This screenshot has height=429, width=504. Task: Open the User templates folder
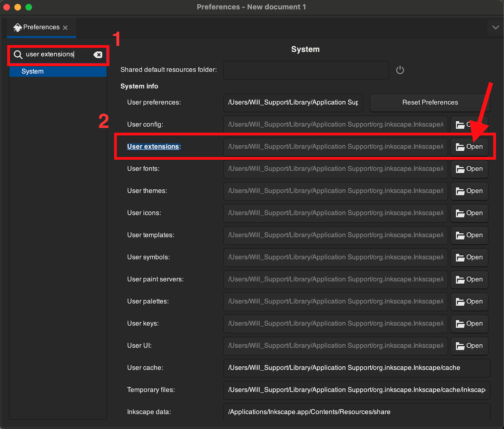(x=469, y=235)
